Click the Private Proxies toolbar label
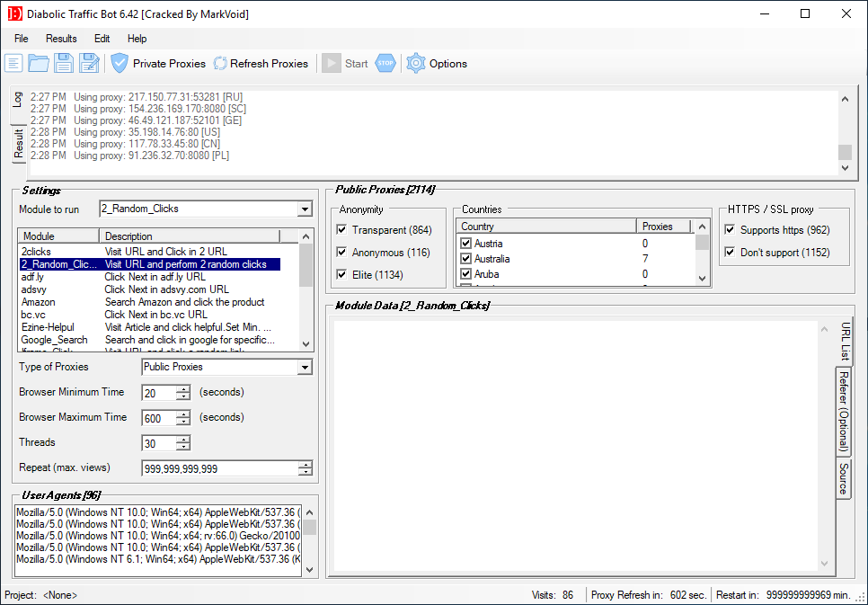 pyautogui.click(x=170, y=64)
